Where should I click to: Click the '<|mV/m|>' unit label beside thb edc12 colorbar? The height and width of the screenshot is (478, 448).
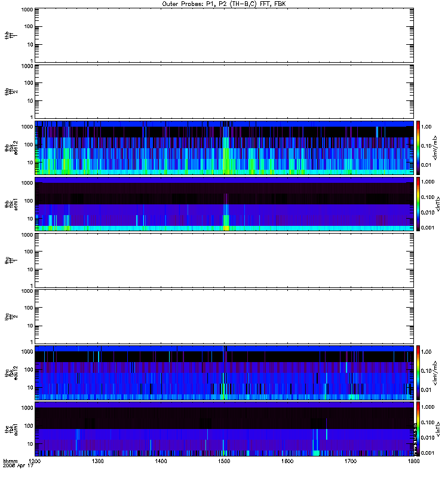[435, 148]
